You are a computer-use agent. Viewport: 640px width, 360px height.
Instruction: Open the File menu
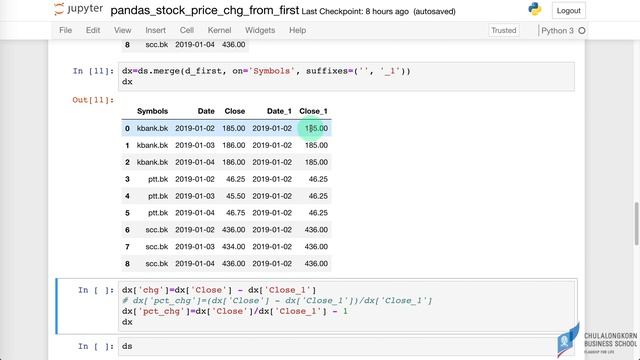65,30
